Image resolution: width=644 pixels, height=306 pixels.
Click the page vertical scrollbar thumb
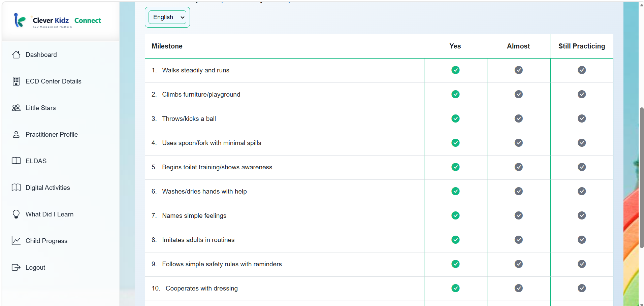pos(642,178)
